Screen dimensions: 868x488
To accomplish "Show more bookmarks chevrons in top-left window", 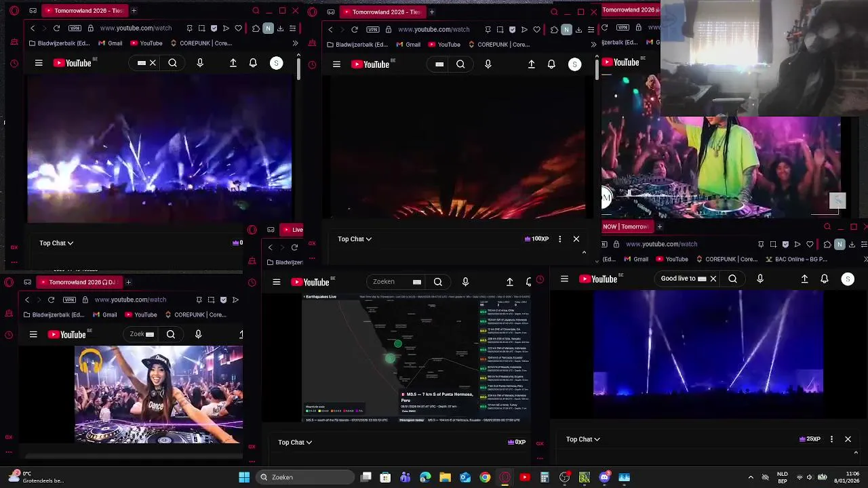I will point(295,43).
